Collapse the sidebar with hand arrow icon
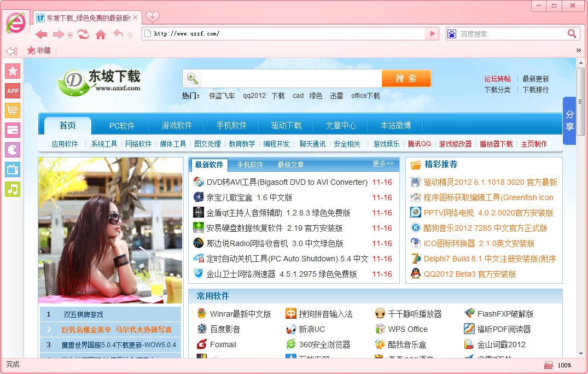Viewport: 588px width, 374px height. 11,51
